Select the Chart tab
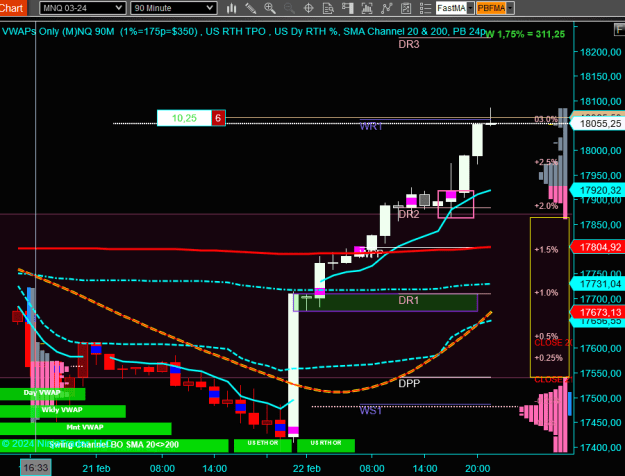The height and width of the screenshot is (476, 625). pyautogui.click(x=13, y=8)
